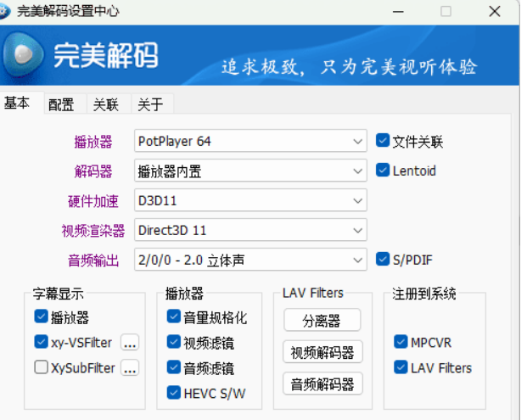Open XySubFilter settings via its ... button

tap(130, 367)
